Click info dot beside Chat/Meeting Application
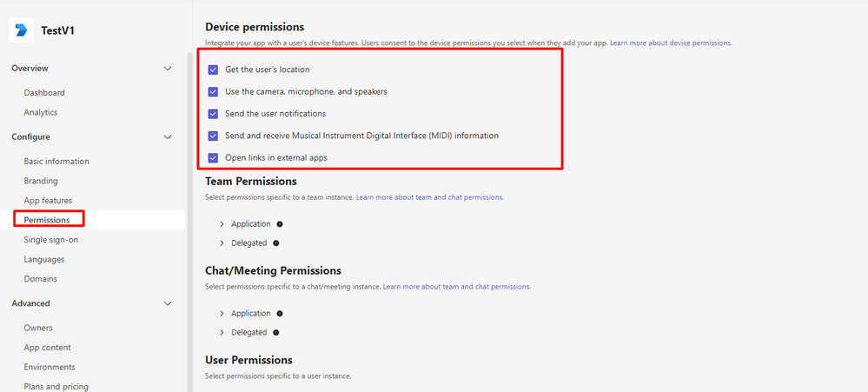The height and width of the screenshot is (392, 868). (x=280, y=314)
